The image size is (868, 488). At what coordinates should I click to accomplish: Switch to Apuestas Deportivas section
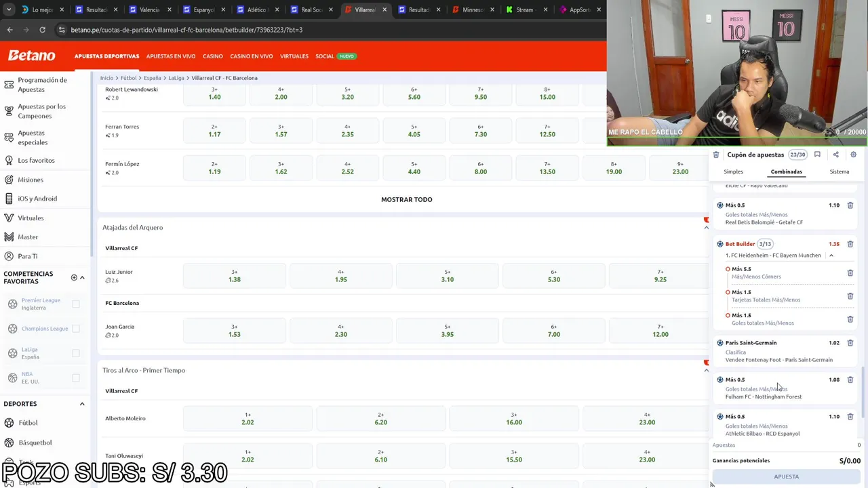pyautogui.click(x=106, y=56)
